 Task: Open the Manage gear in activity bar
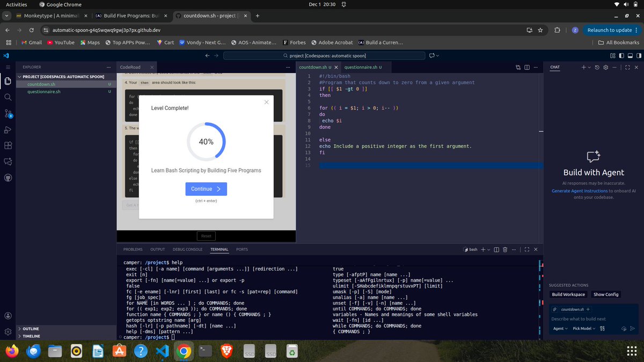pyautogui.click(x=8, y=332)
